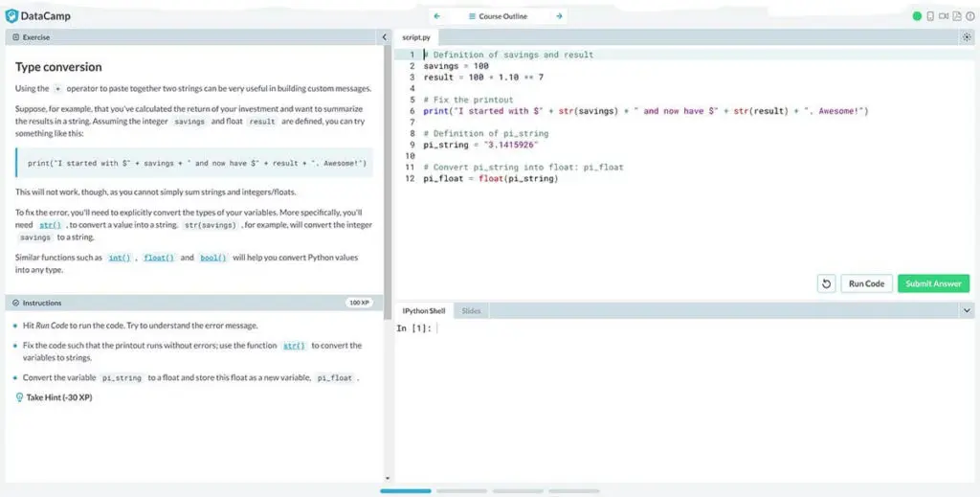Select the script.py tab
This screenshot has width=980, height=497.
pyautogui.click(x=416, y=37)
